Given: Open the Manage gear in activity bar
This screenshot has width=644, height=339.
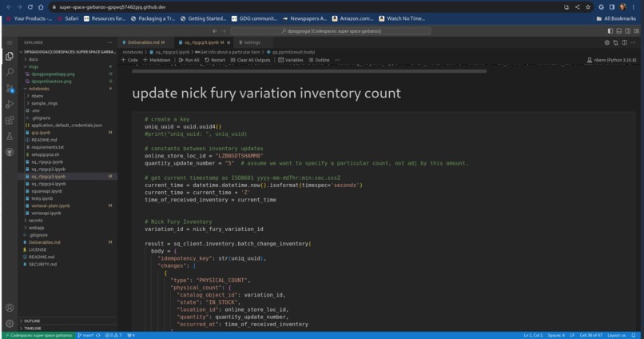Looking at the screenshot, I should [x=10, y=323].
